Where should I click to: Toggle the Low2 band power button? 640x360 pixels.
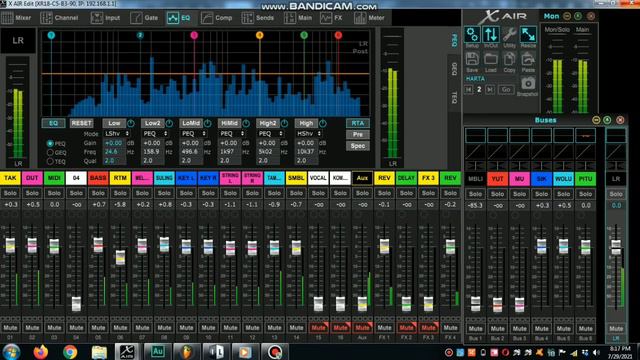169,123
